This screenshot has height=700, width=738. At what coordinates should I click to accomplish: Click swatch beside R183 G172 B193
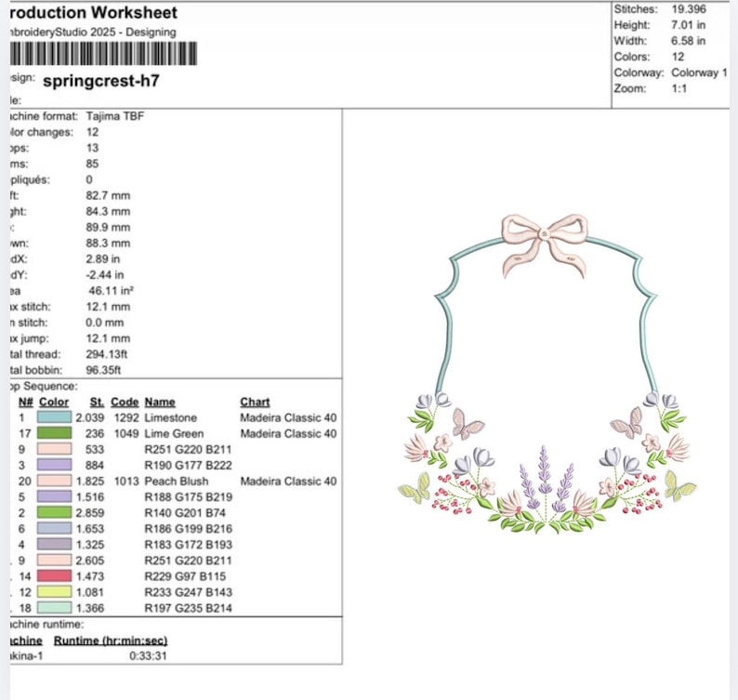[x=54, y=544]
